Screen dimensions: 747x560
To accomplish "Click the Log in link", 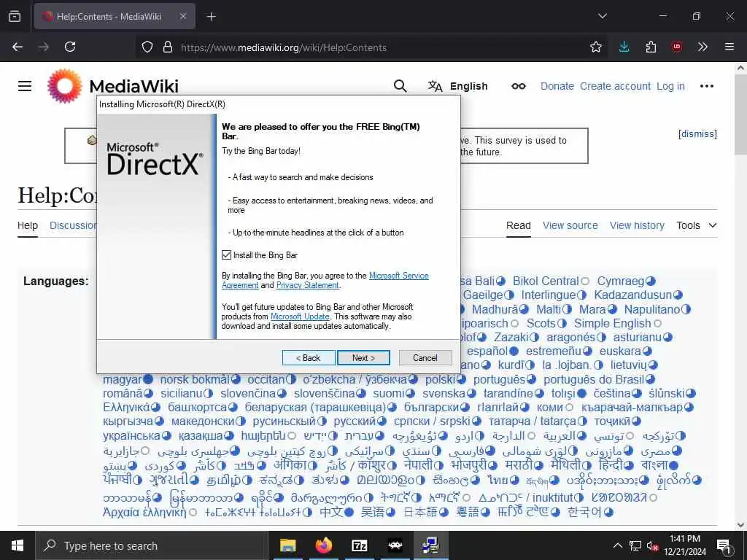I will (x=670, y=86).
